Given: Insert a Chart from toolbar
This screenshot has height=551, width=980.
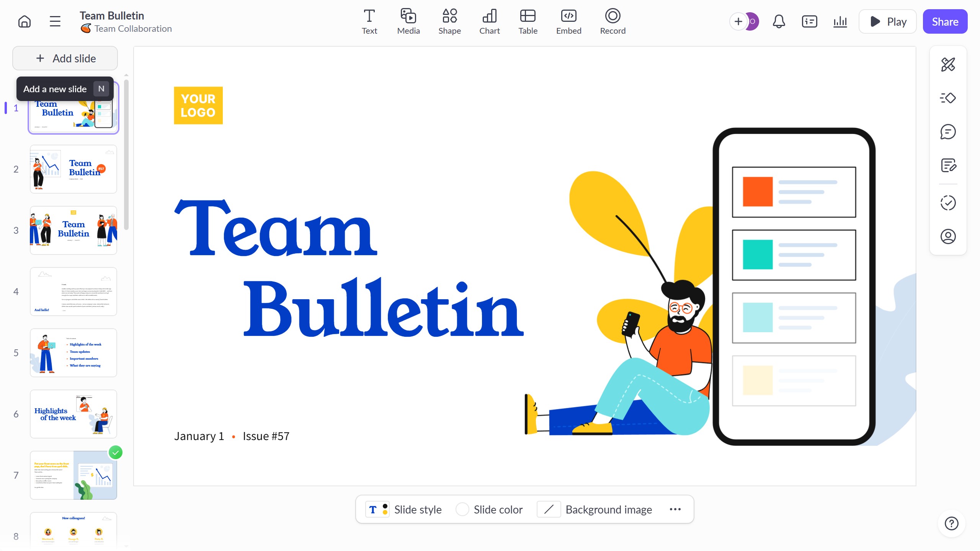Looking at the screenshot, I should click(x=489, y=21).
